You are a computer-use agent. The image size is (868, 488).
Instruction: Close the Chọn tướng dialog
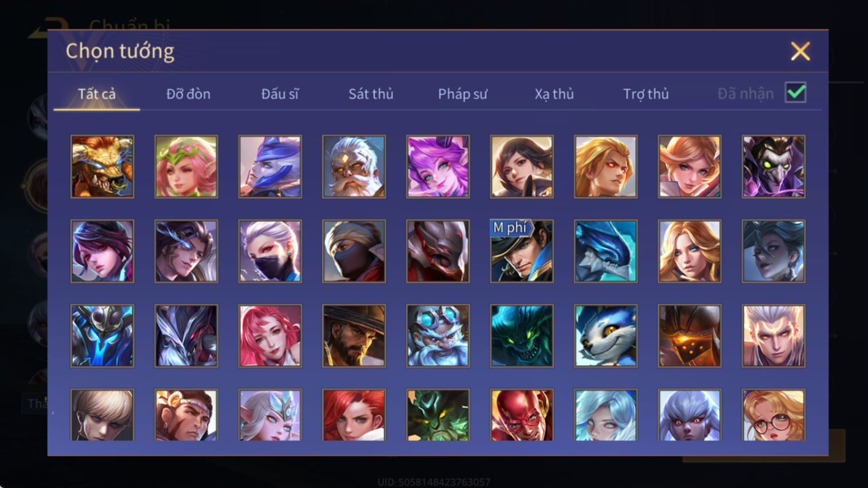[800, 52]
